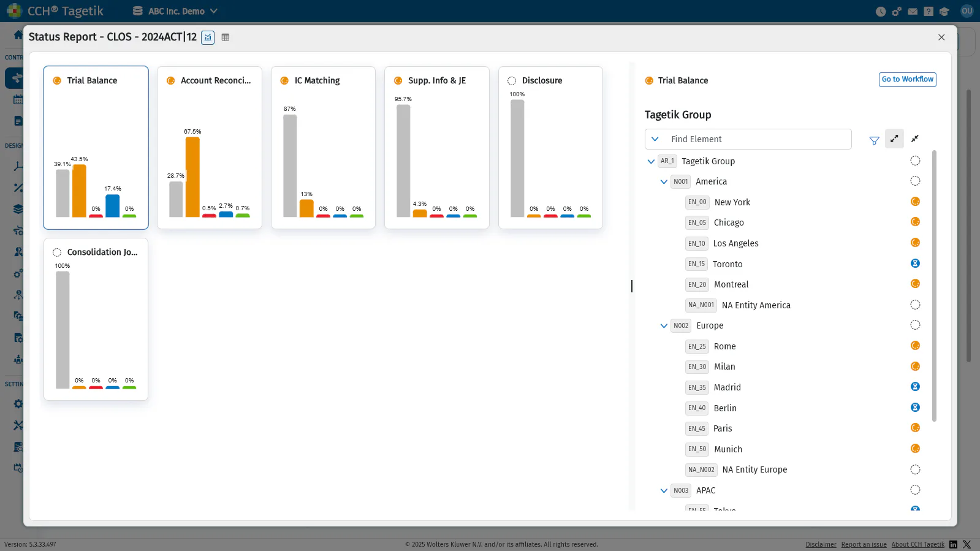Click NA Entity Europe's empty status icon

click(x=915, y=469)
